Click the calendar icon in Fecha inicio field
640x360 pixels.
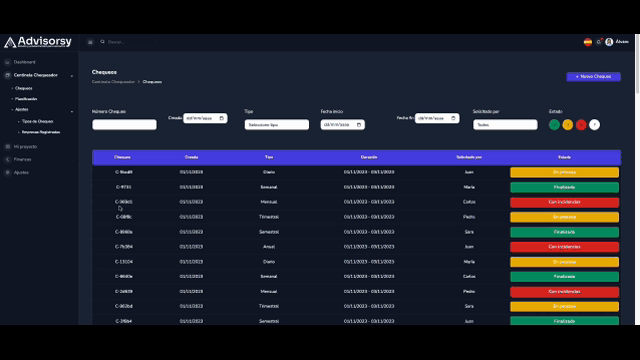[x=359, y=124]
